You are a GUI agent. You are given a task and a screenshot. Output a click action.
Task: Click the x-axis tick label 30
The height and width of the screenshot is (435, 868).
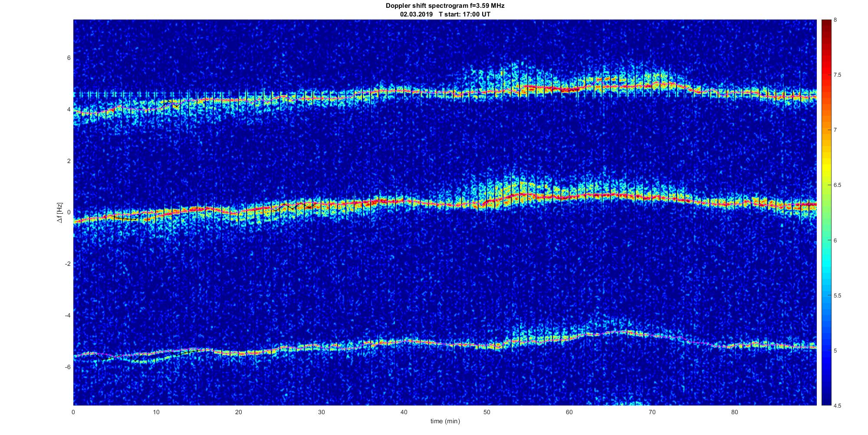[321, 412]
